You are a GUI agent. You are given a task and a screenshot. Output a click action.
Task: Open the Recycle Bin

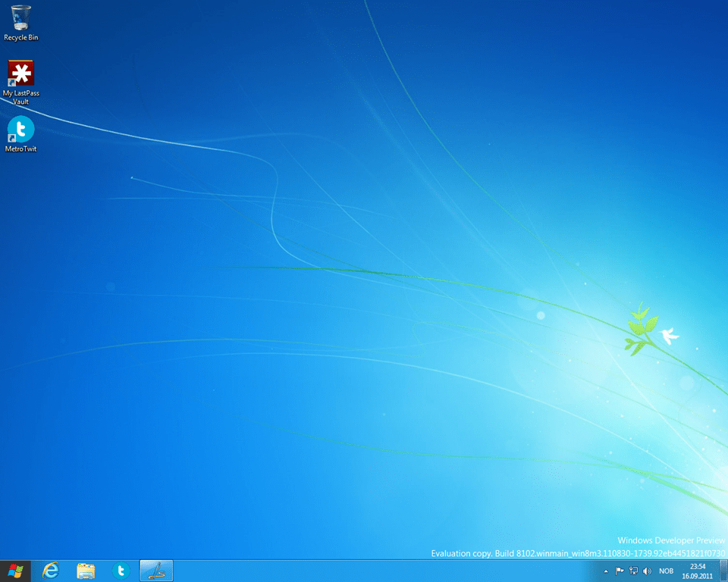pos(20,17)
